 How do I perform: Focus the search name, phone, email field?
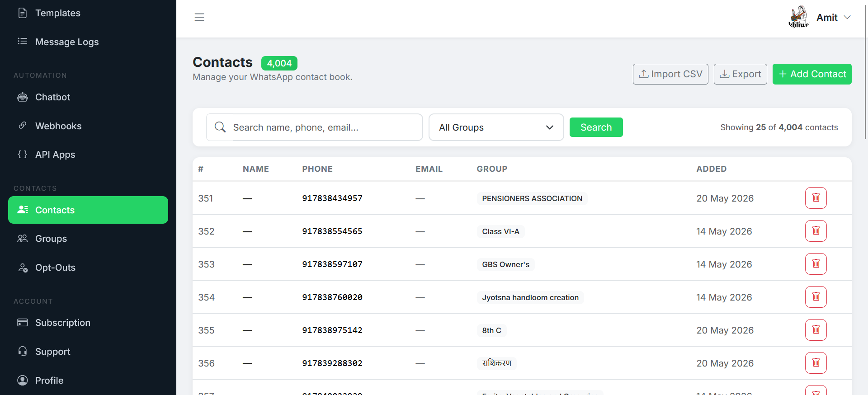(327, 127)
